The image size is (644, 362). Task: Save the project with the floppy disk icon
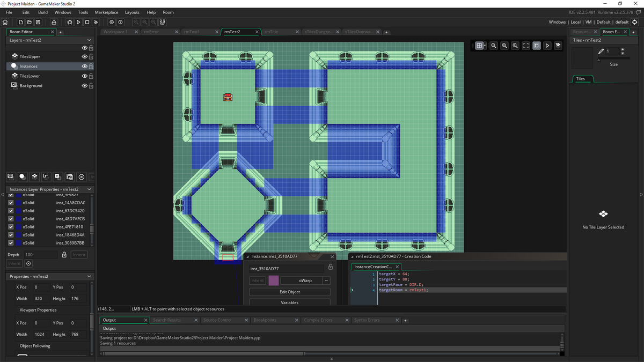click(38, 22)
